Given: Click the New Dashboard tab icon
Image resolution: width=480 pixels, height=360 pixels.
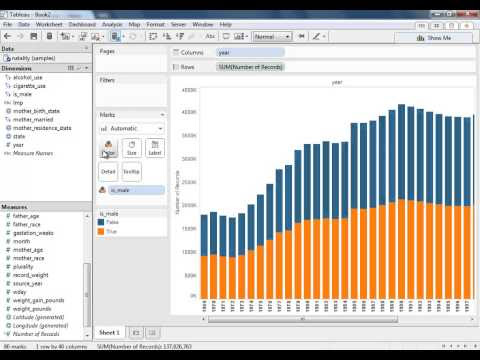Looking at the screenshot, I should [152, 333].
